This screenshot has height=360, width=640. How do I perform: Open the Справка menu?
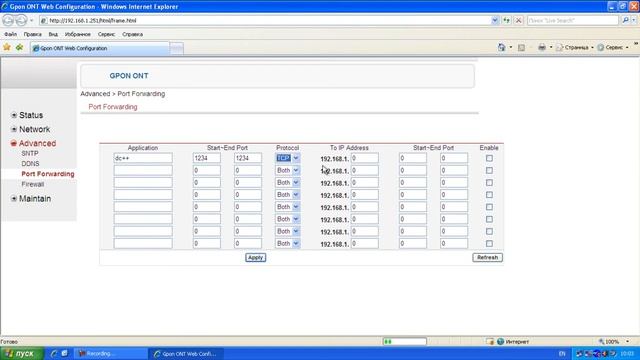(x=132, y=34)
